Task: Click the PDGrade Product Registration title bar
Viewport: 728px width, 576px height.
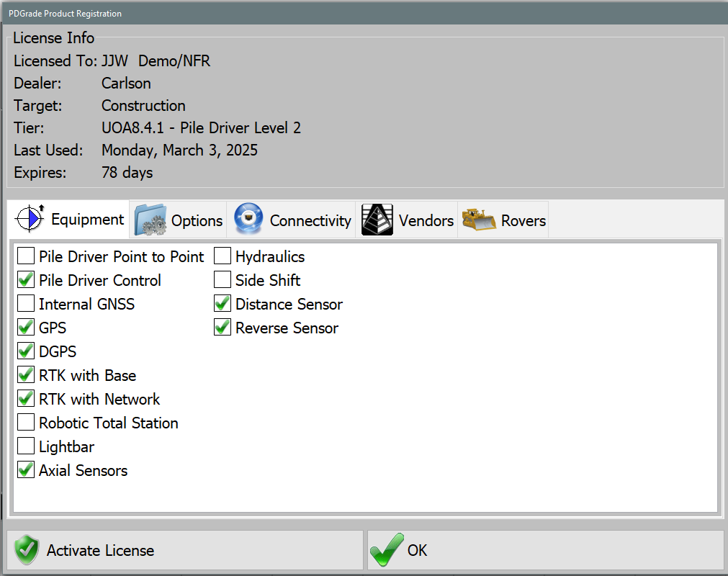Action: tap(288, 13)
